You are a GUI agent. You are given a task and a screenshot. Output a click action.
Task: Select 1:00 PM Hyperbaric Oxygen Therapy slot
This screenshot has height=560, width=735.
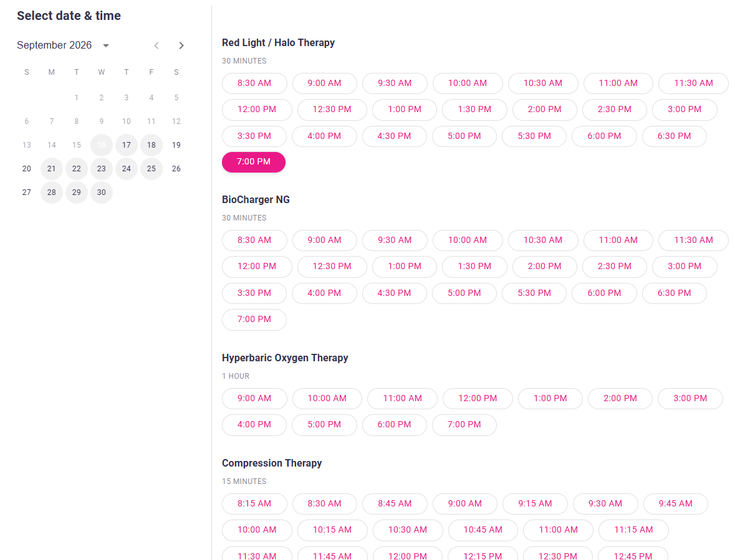[x=550, y=399]
